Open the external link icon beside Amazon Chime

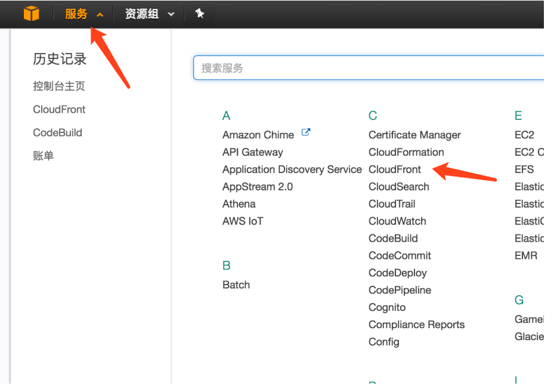306,132
